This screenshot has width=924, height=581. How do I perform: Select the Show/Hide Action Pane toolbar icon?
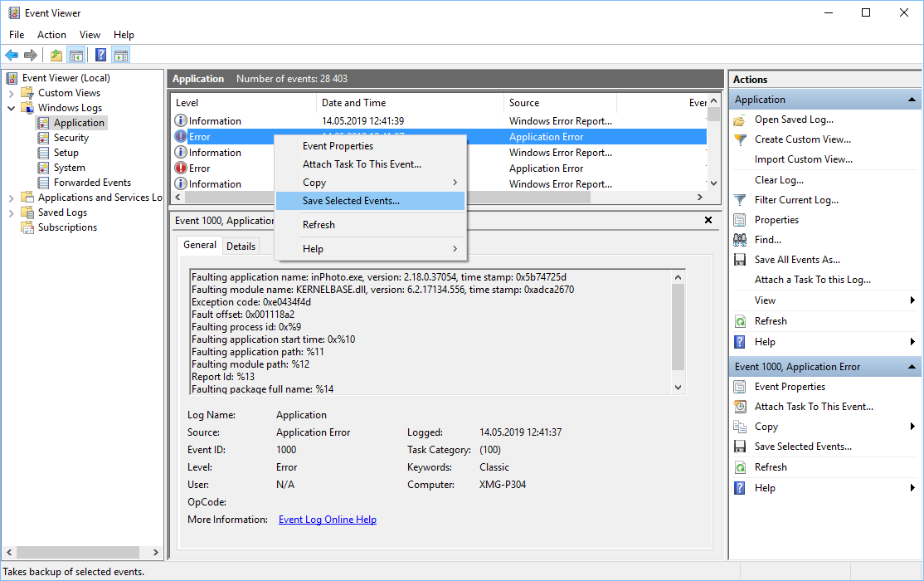coord(121,55)
